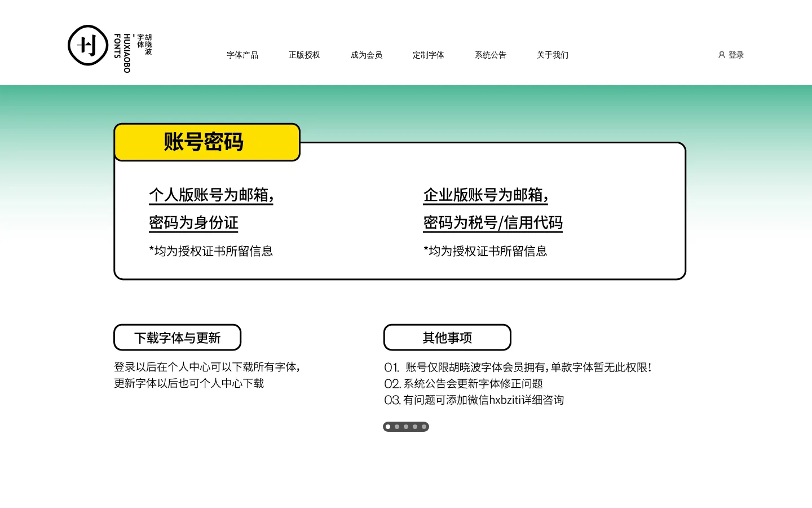812x508 pixels.
Task: Click item 03 with WeChat ID hxbziti
Action: 474,400
